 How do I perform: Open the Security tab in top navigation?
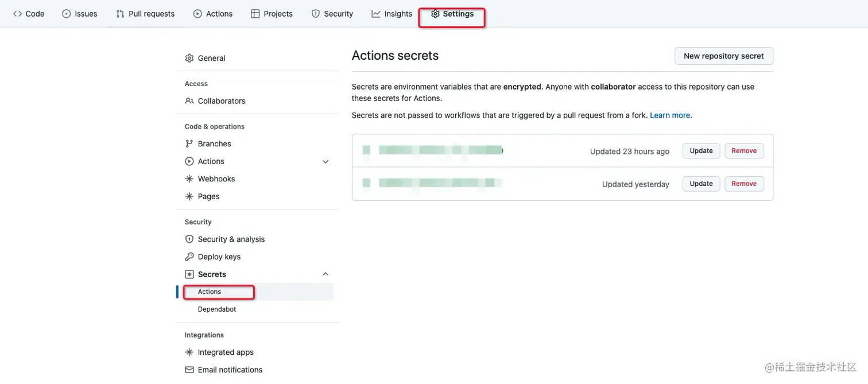[332, 14]
